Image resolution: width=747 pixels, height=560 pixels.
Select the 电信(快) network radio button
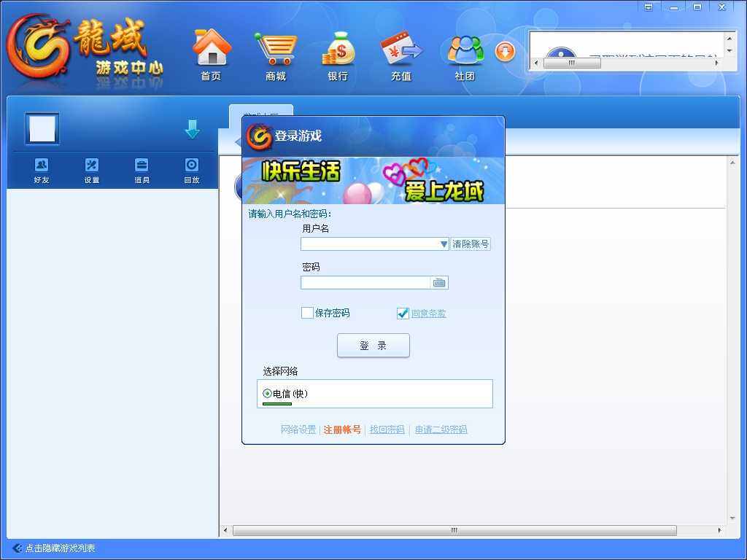click(267, 393)
